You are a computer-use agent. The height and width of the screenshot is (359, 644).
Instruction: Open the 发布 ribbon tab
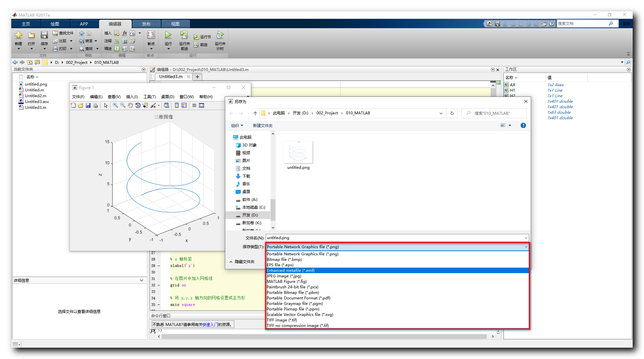click(146, 24)
